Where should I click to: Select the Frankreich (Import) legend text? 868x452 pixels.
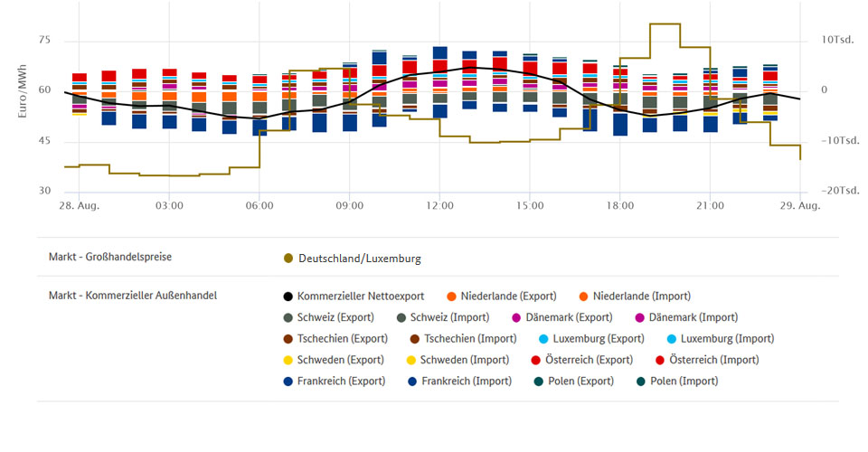tap(467, 381)
